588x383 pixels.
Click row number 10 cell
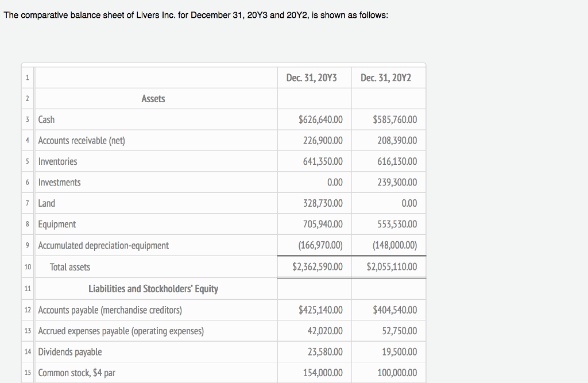coord(28,267)
